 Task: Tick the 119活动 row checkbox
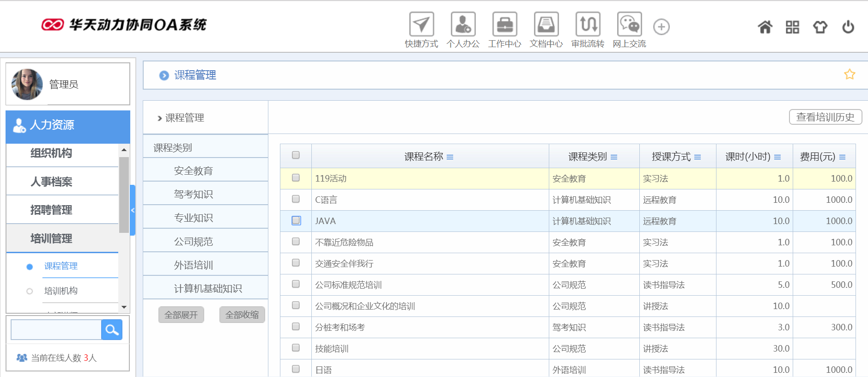click(296, 178)
